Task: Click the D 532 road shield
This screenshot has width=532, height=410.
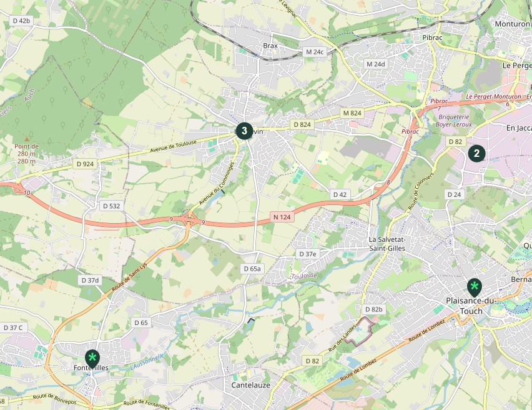Action: pos(112,206)
